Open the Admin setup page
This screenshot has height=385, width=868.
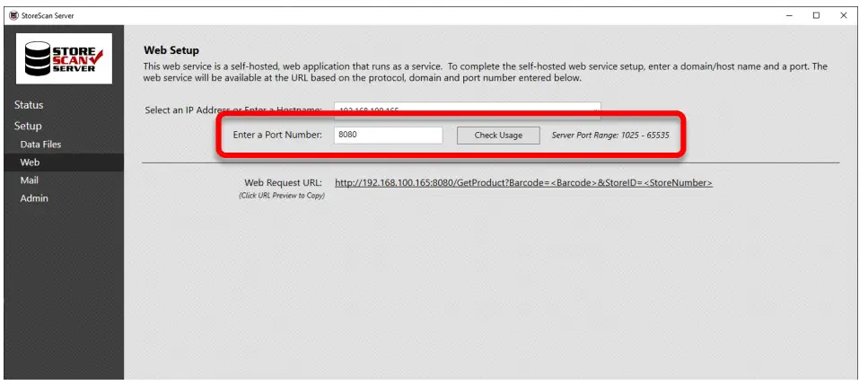click(x=34, y=198)
